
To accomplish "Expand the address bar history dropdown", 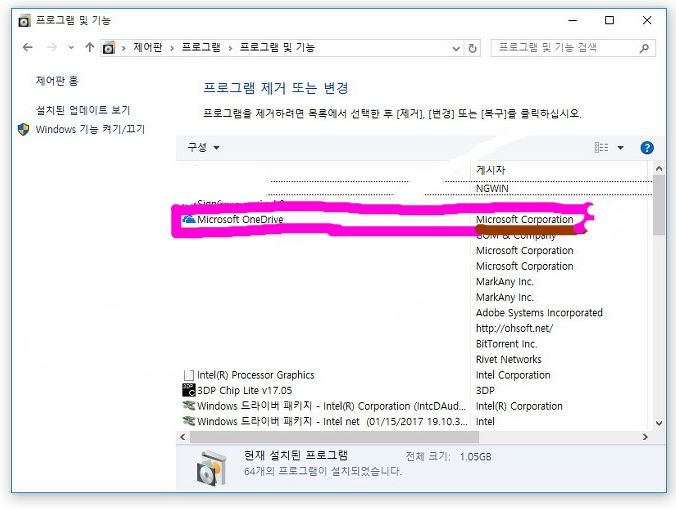I will 456,48.
